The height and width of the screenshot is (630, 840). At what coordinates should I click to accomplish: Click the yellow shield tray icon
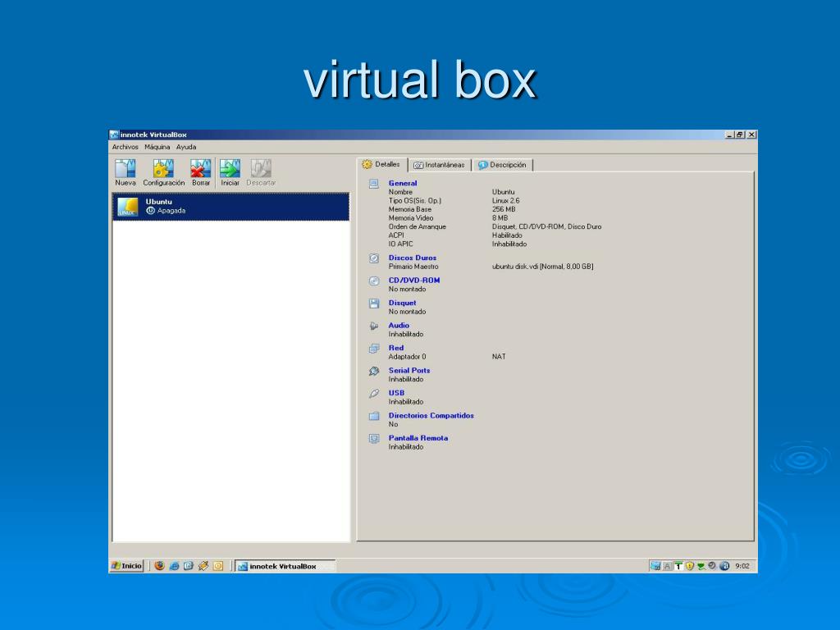[689, 566]
